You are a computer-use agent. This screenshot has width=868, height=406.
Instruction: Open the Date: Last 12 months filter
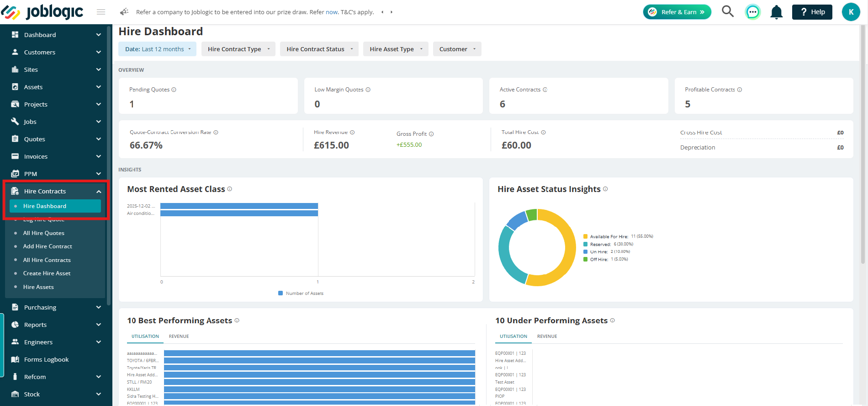[x=157, y=49]
